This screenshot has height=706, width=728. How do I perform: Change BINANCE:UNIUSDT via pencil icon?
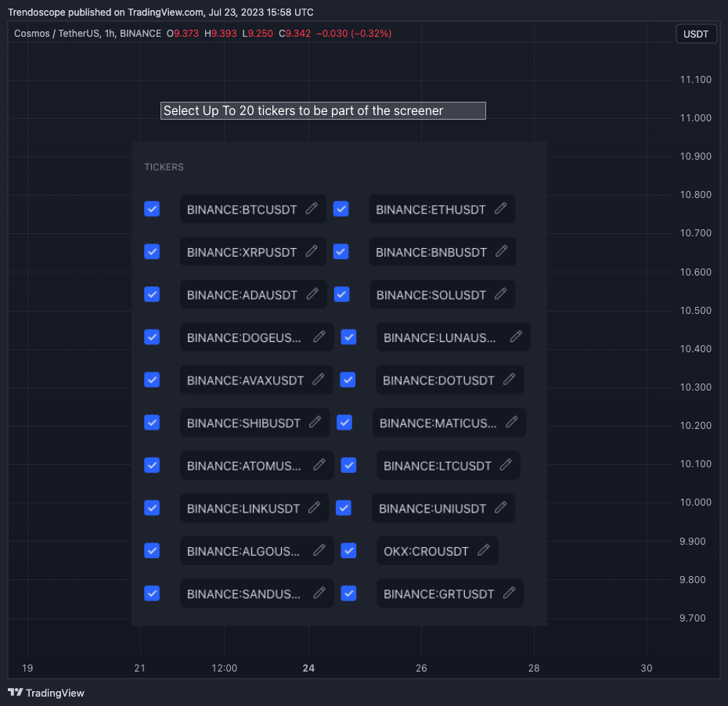pyautogui.click(x=500, y=507)
